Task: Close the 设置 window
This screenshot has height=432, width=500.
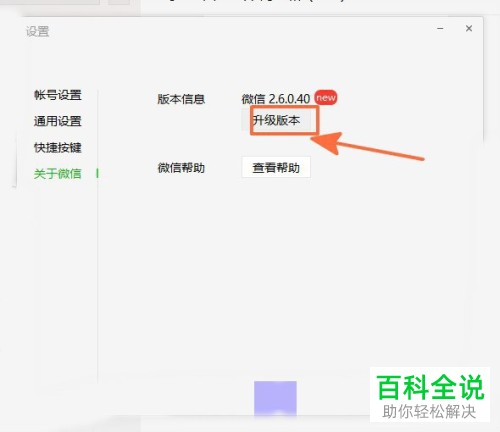Action: (x=469, y=29)
